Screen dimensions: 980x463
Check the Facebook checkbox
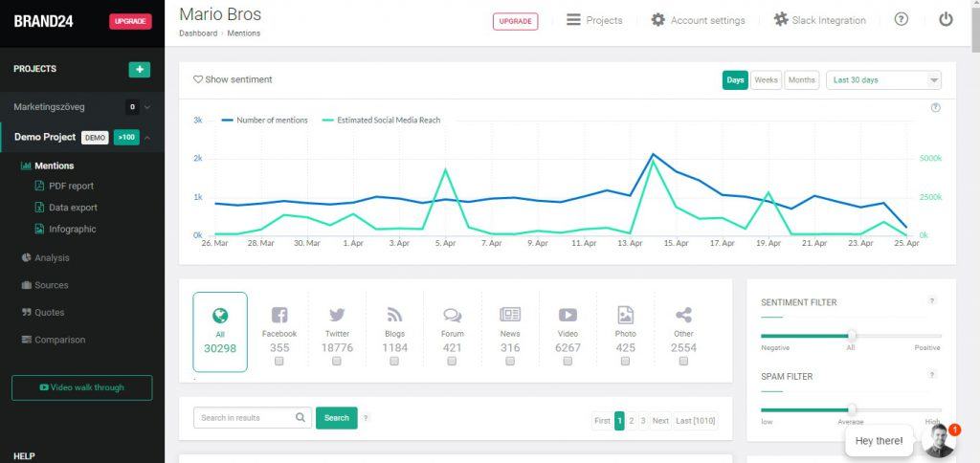coord(279,362)
